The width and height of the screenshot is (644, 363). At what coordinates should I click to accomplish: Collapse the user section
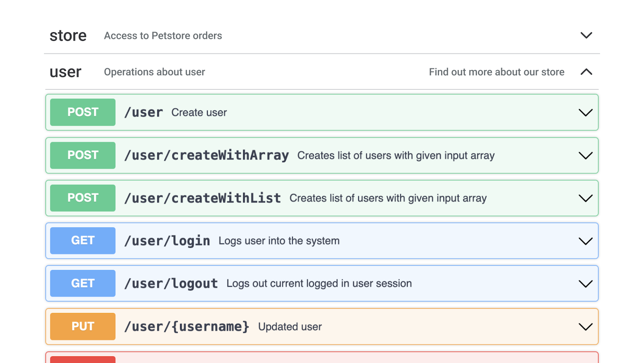586,72
